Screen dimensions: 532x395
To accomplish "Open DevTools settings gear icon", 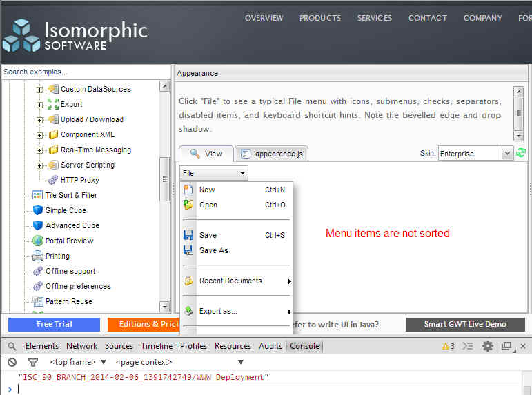I will pos(488,346).
